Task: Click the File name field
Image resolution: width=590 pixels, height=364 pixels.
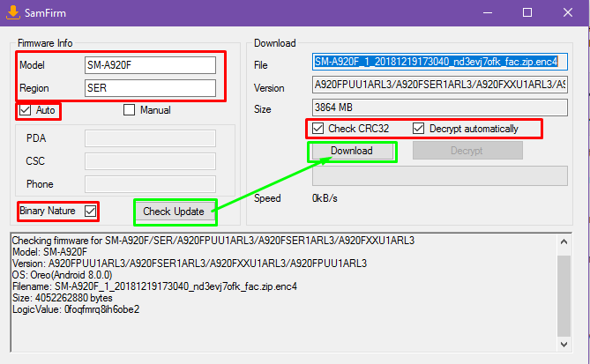Action: point(440,62)
